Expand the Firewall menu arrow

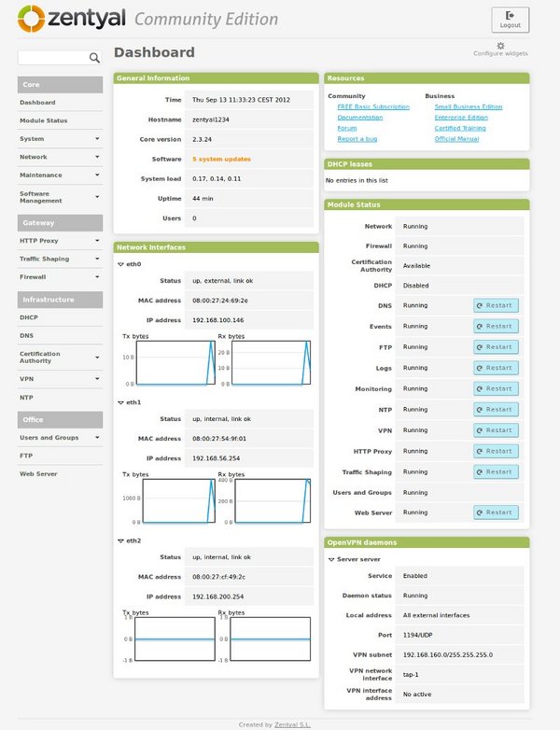click(x=97, y=277)
